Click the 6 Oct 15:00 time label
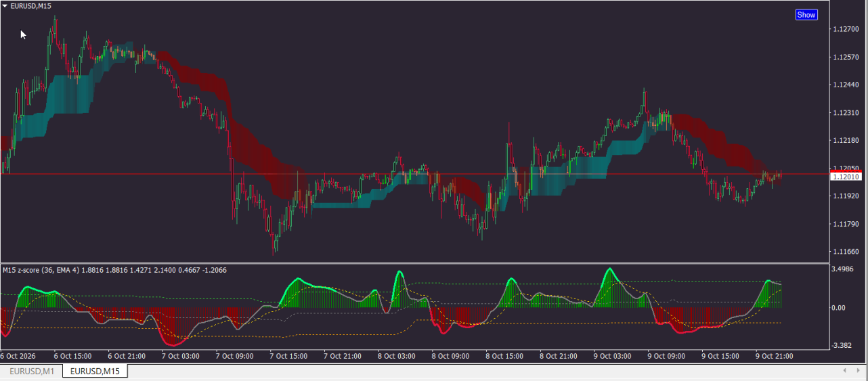Viewport: 868px width, 381px height. pos(72,355)
